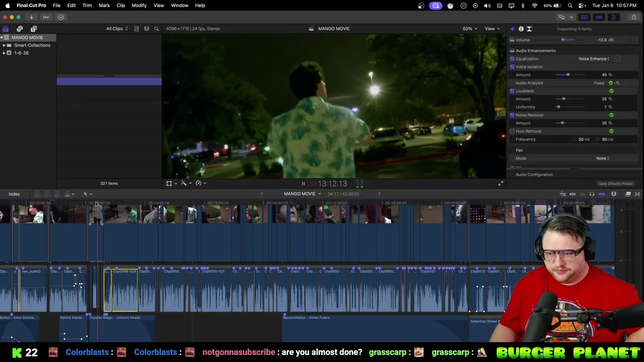Select the 60 Hz frequency radio button

(x=598, y=139)
